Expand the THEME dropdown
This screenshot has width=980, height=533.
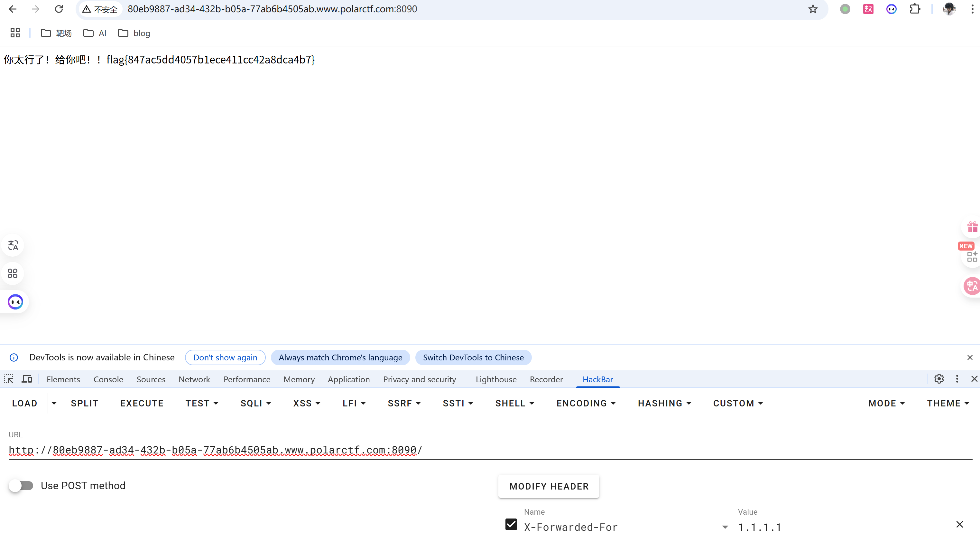click(x=948, y=404)
